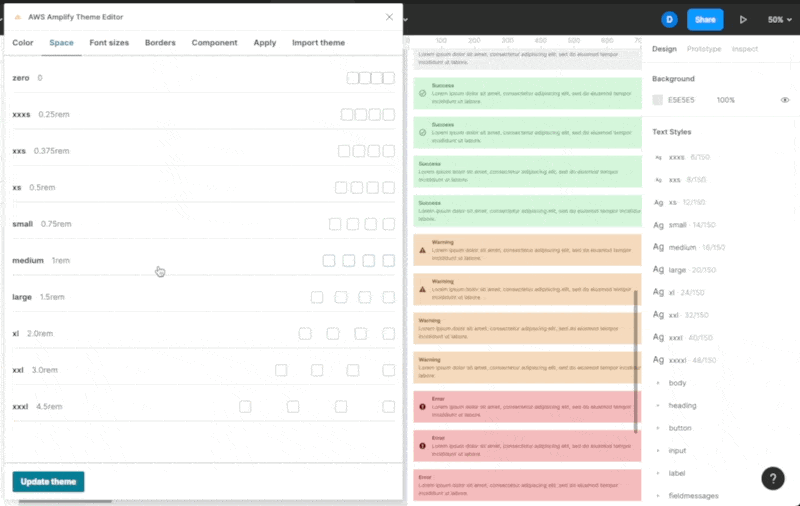Edit the xs 0.5rem value
This screenshot has width=800, height=506.
pyautogui.click(x=42, y=188)
